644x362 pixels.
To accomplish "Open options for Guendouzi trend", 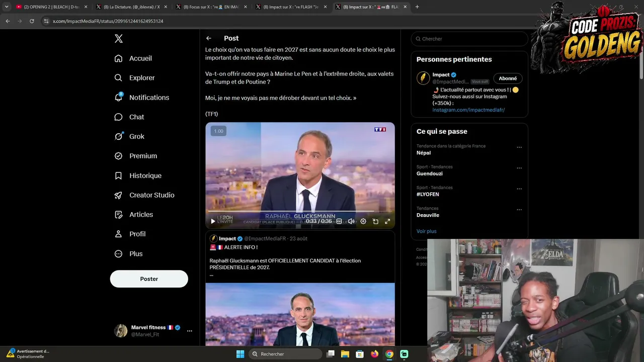I will [519, 168].
